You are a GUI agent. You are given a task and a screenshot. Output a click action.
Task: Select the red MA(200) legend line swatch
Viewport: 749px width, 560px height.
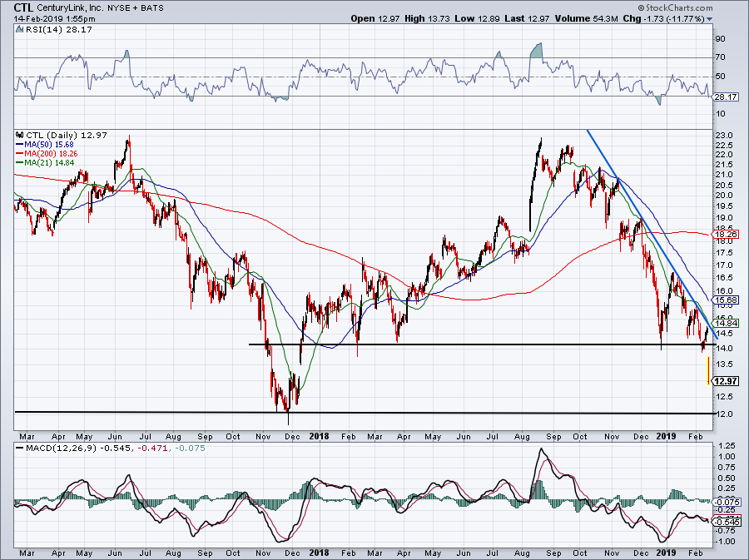[x=20, y=154]
